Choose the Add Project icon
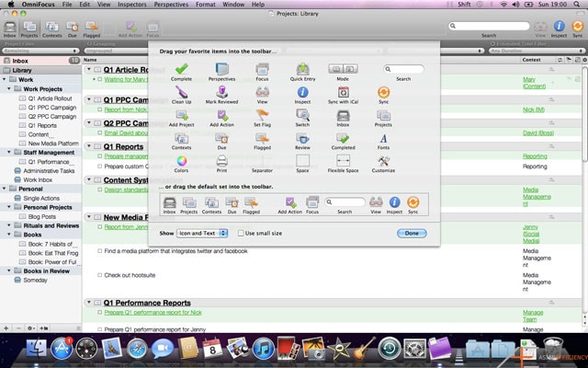Image resolution: width=588 pixels, height=368 pixels. pos(182,115)
